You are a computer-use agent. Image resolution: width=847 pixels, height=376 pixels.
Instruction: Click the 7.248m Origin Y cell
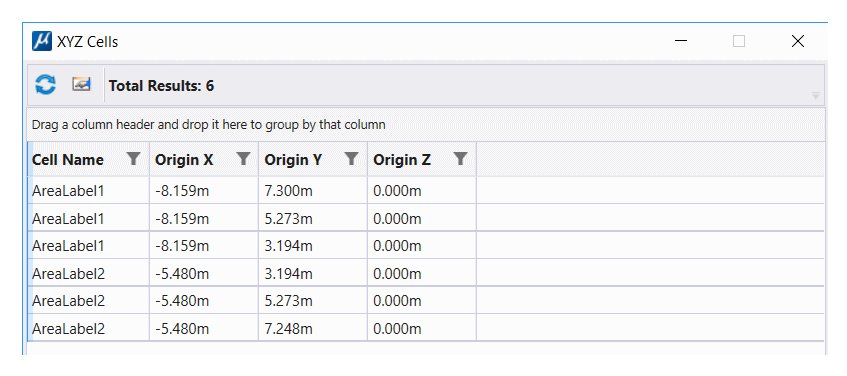click(313, 328)
